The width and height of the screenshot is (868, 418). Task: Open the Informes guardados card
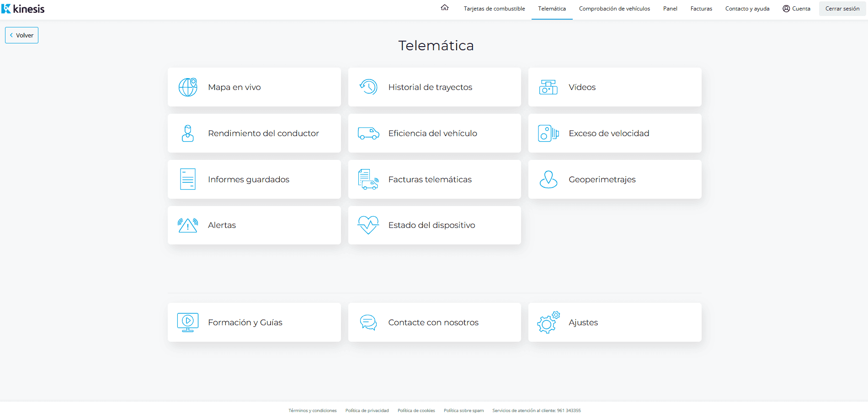[254, 180]
